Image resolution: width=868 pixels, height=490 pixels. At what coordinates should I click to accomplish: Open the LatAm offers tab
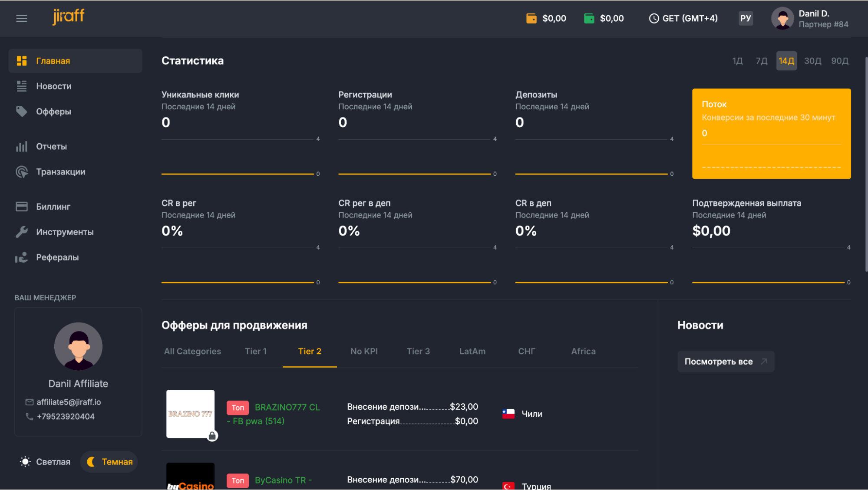[x=472, y=352]
